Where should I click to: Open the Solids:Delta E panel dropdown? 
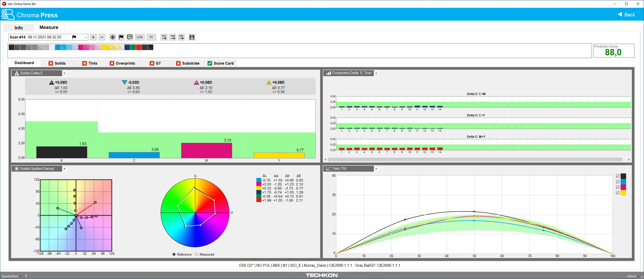click(x=65, y=73)
